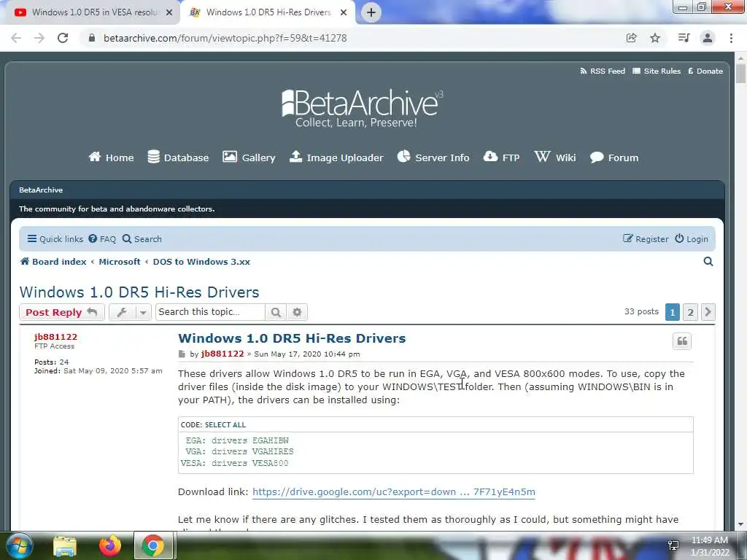
Task: Close the Windows 1.0 DR5 Hi-Res Drivers tab
Action: coord(344,12)
